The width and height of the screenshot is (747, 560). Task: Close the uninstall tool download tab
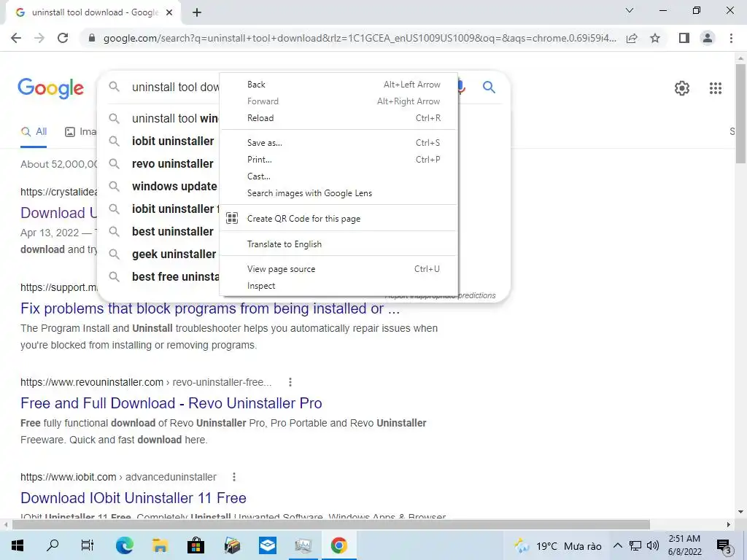pyautogui.click(x=169, y=13)
